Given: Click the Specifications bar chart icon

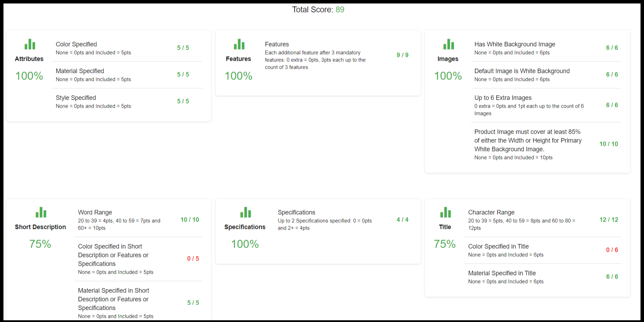Looking at the screenshot, I should coord(245,212).
